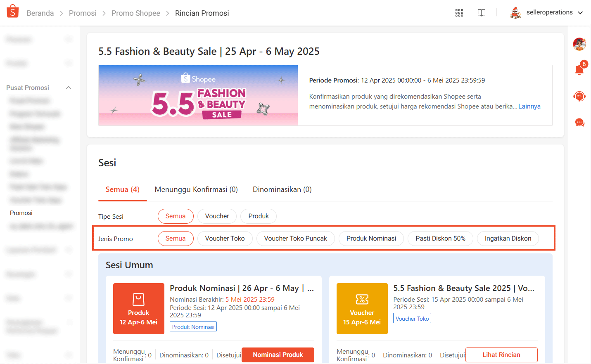Click the Voucher Toko tag label

click(x=412, y=318)
